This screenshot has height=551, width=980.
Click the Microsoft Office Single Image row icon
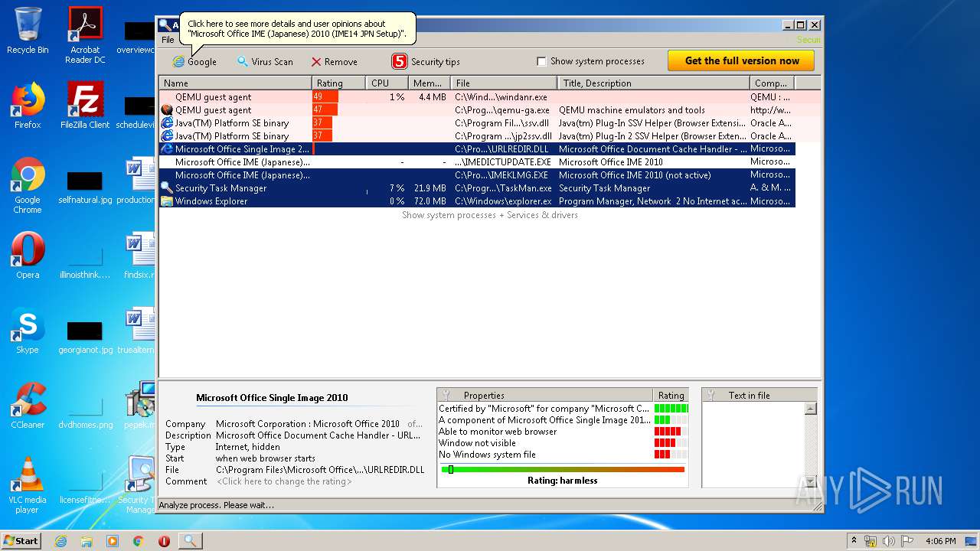167,149
